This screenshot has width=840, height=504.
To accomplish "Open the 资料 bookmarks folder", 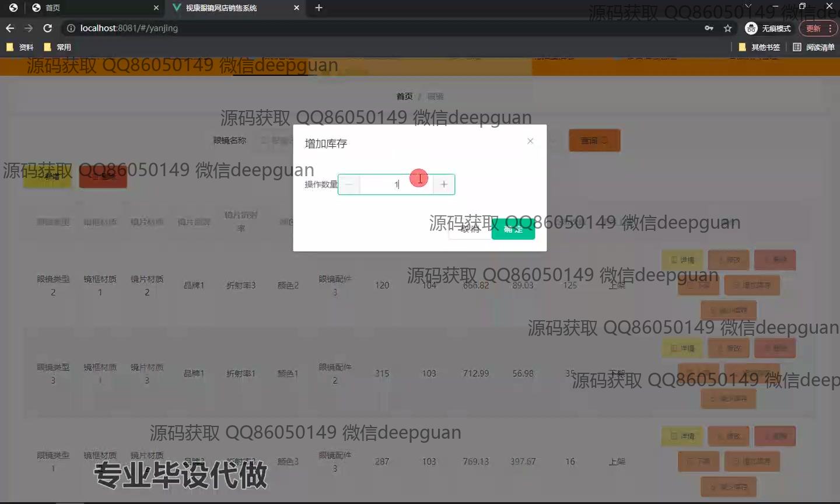I will (20, 47).
